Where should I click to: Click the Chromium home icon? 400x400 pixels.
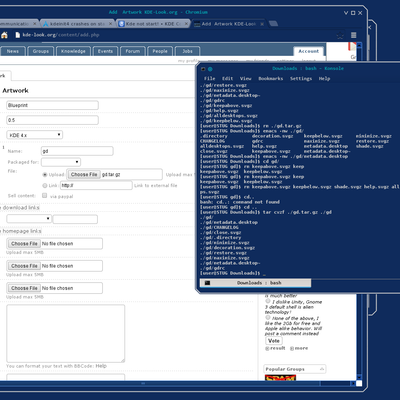click(x=4, y=35)
